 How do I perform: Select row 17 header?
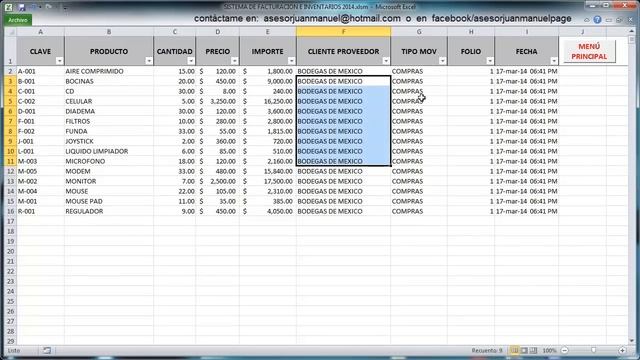(11, 222)
